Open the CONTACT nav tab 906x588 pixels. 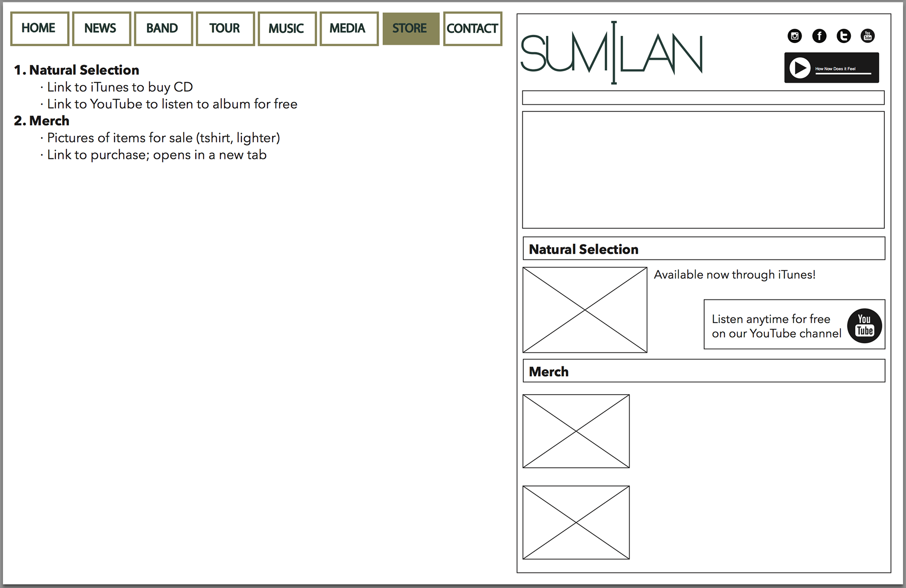(472, 29)
